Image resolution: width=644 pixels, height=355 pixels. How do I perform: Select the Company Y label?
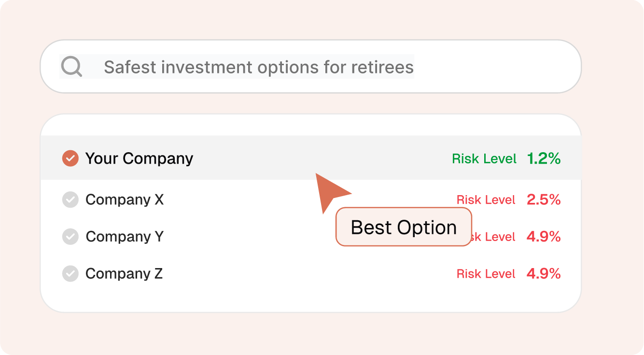pos(125,237)
